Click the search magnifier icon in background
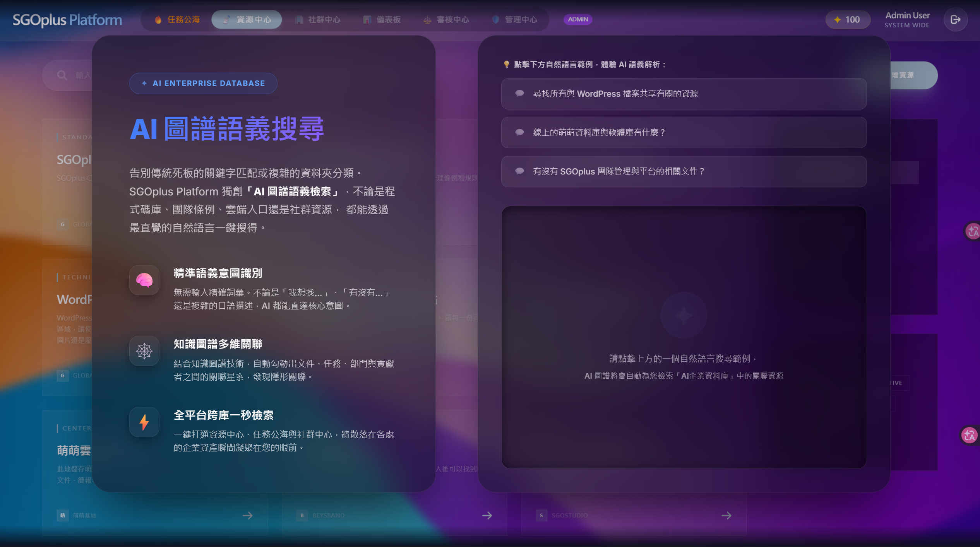The image size is (980, 547). [62, 75]
